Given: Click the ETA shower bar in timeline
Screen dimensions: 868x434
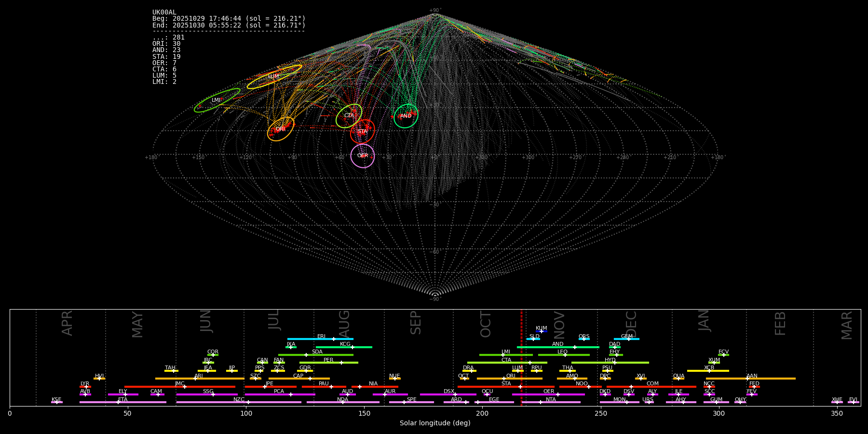Looking at the screenshot, I should pyautogui.click(x=123, y=402).
